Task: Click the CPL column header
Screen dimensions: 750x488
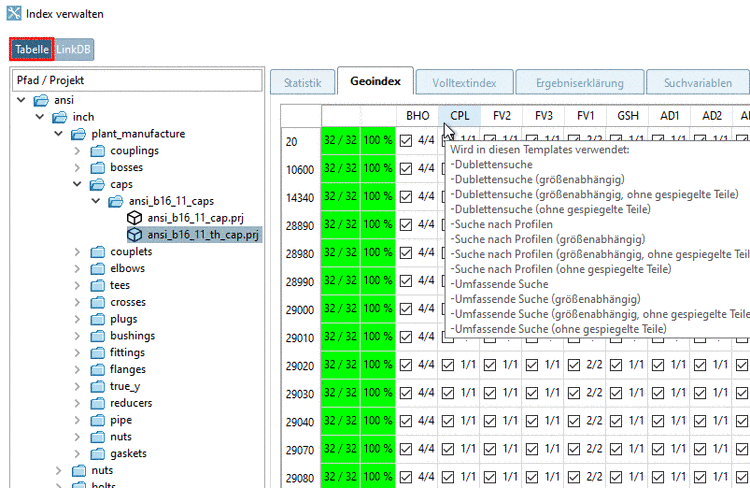Action: (460, 116)
